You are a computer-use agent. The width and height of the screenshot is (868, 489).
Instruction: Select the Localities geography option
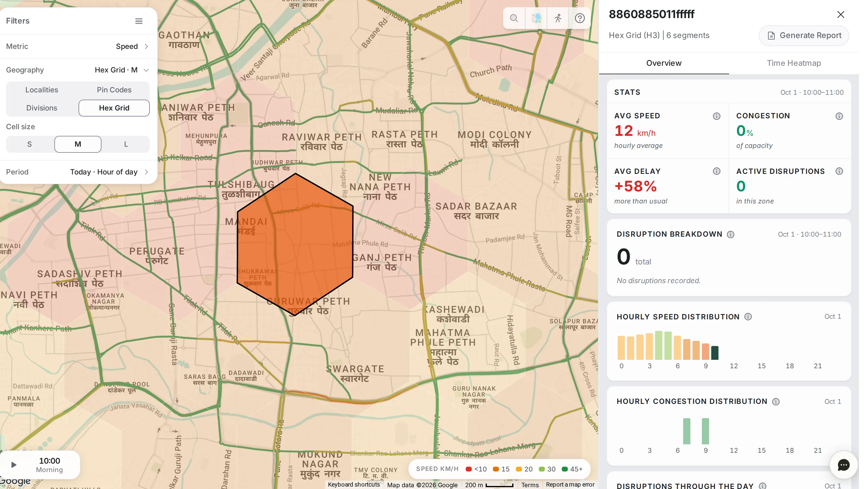(x=42, y=90)
